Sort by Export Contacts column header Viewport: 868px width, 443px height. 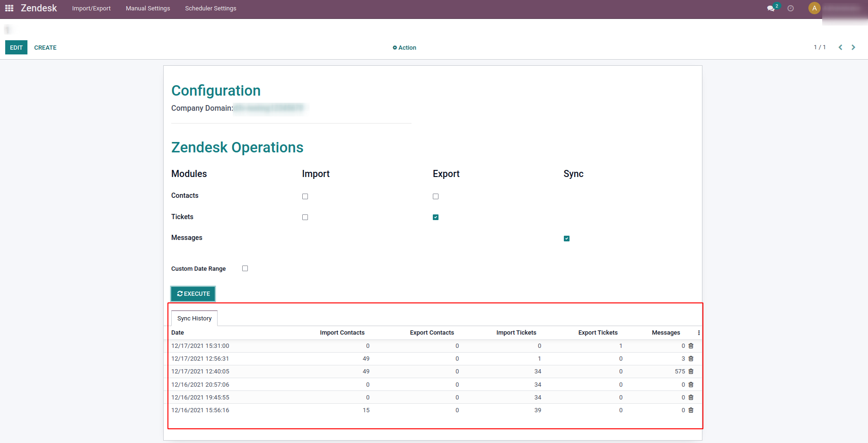432,333
